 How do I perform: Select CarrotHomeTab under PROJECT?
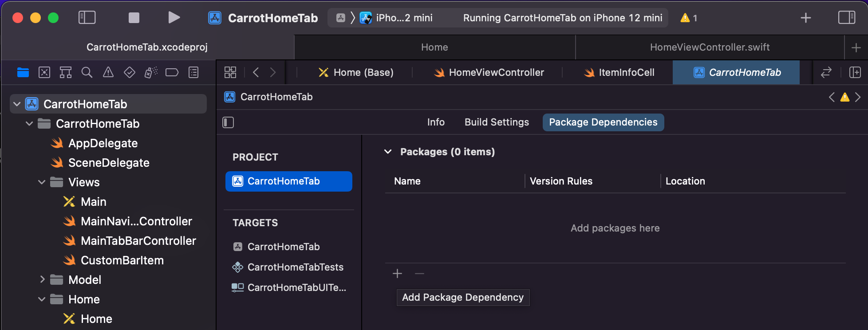[x=289, y=181]
